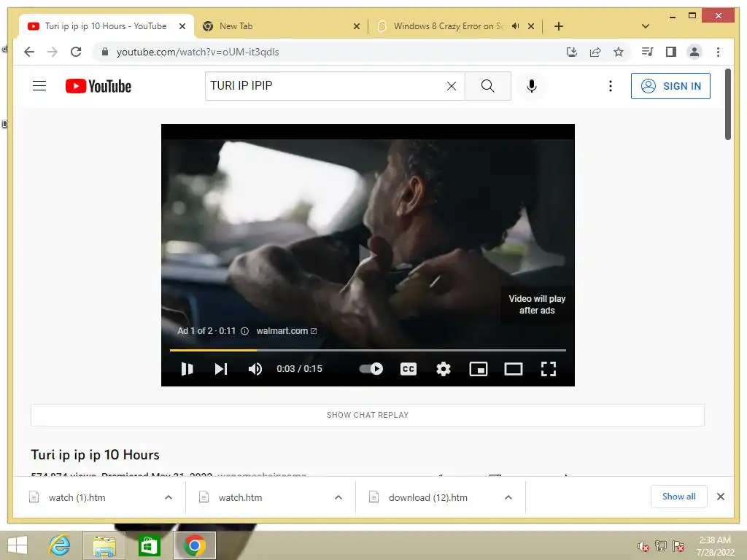Close the New Tab tab
Viewport: 747px width, 560px height.
click(356, 26)
